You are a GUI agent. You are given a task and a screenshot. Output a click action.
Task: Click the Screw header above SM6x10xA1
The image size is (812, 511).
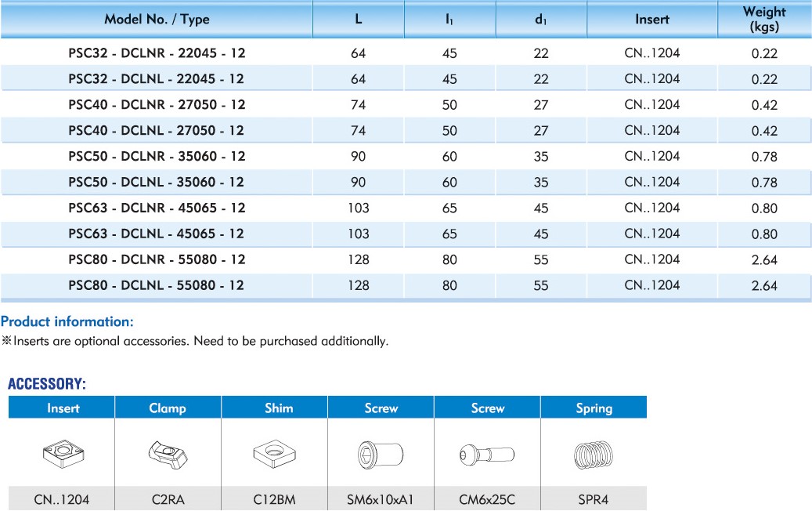pyautogui.click(x=381, y=408)
